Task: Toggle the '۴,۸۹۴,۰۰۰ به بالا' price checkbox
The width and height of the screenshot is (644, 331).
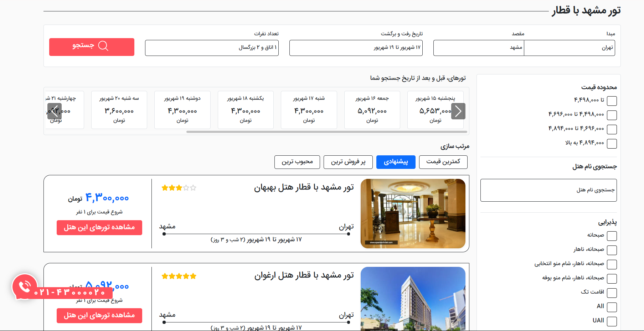Action: [x=612, y=144]
